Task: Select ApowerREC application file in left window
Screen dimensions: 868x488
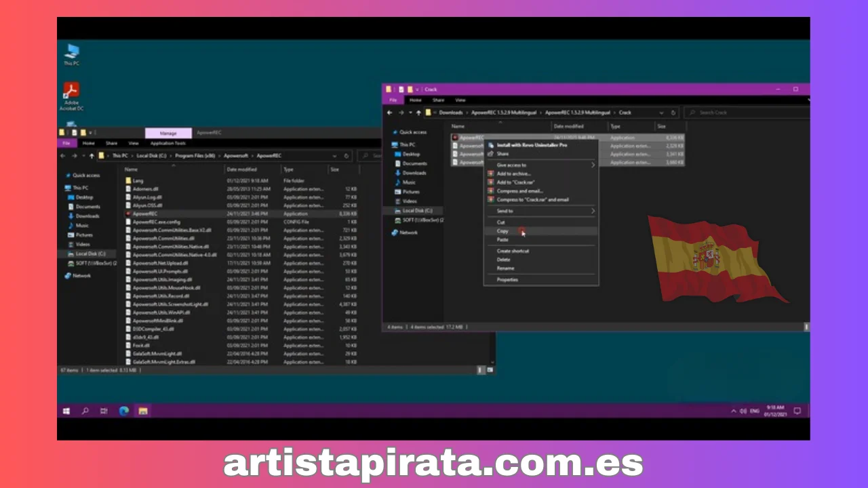Action: [141, 213]
